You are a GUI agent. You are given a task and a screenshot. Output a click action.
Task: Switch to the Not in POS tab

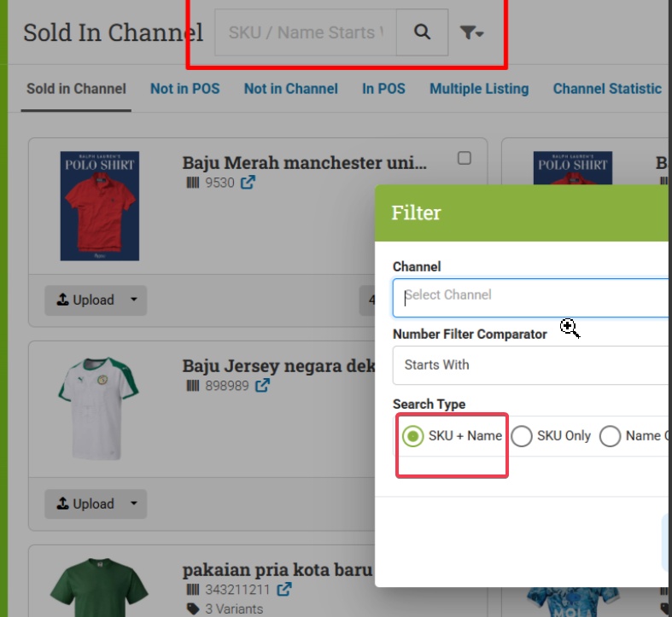pos(184,89)
